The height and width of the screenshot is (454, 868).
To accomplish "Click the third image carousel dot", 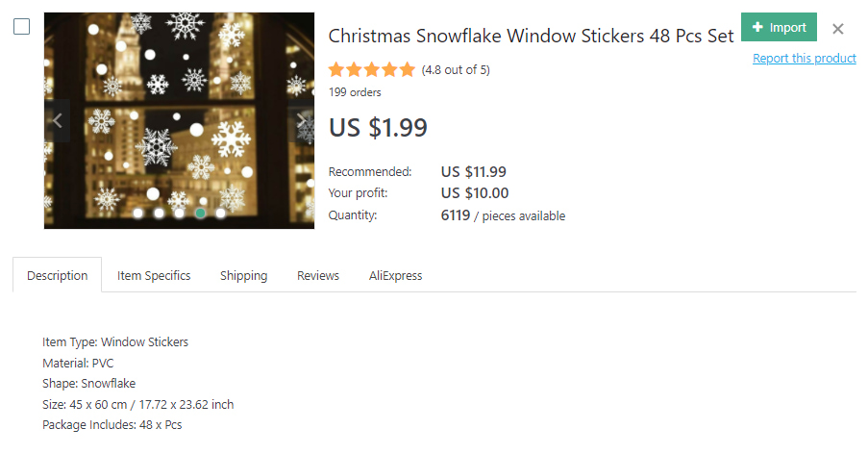I will point(179,213).
